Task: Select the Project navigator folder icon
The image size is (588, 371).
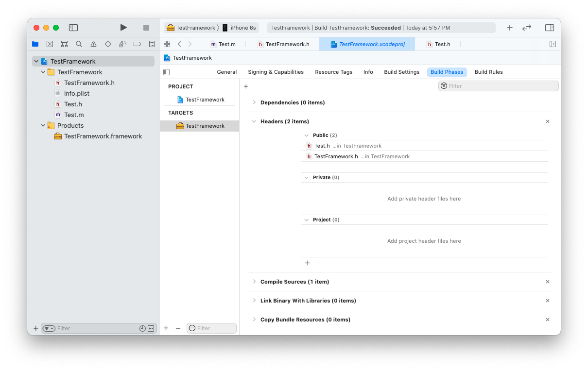Action: pyautogui.click(x=35, y=44)
